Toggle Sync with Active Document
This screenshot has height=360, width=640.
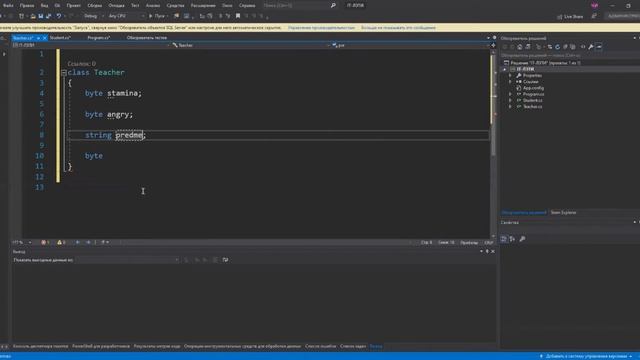(x=550, y=47)
